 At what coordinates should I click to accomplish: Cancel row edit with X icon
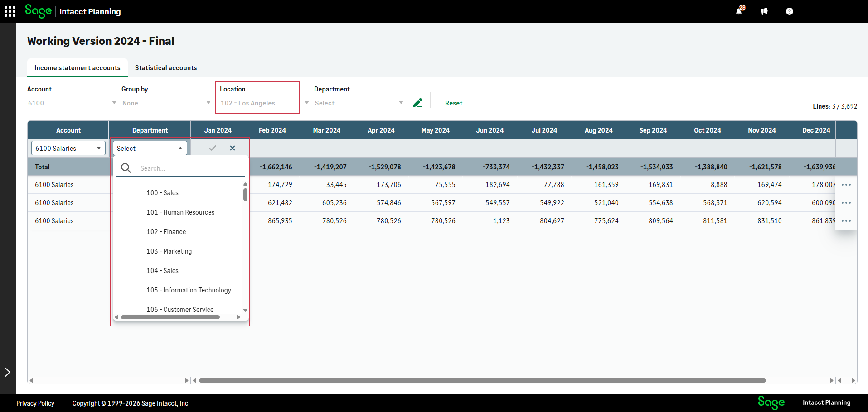tap(233, 148)
